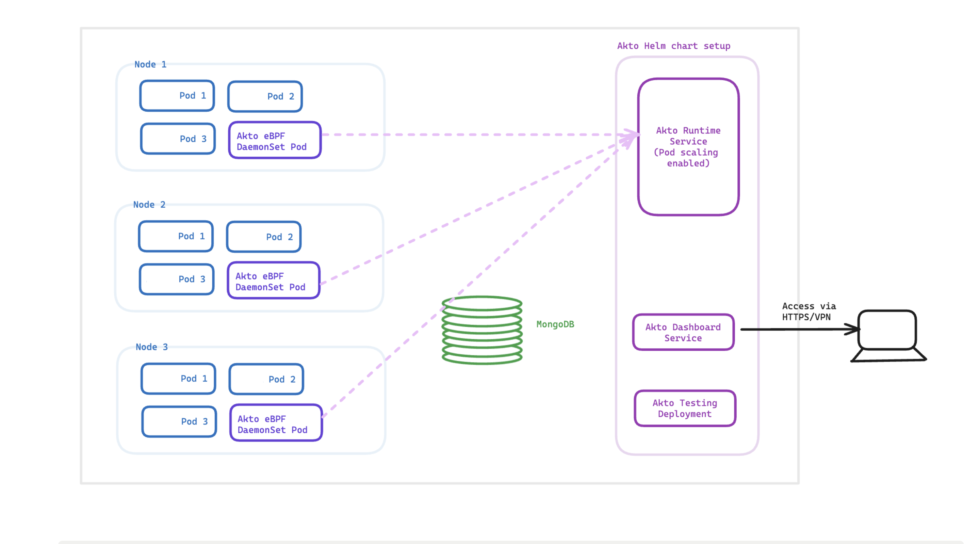980x544 pixels.
Task: Click Pod 3 in Node 1
Action: coord(178,139)
